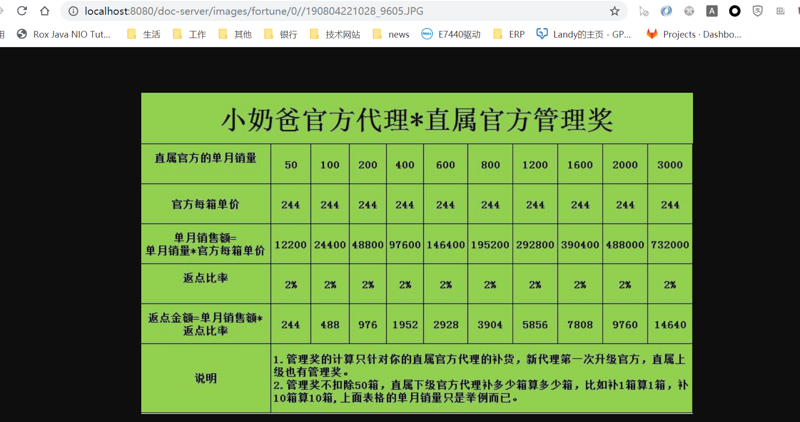The width and height of the screenshot is (800, 422).
Task: Open the gray letter A extension
Action: 712,11
